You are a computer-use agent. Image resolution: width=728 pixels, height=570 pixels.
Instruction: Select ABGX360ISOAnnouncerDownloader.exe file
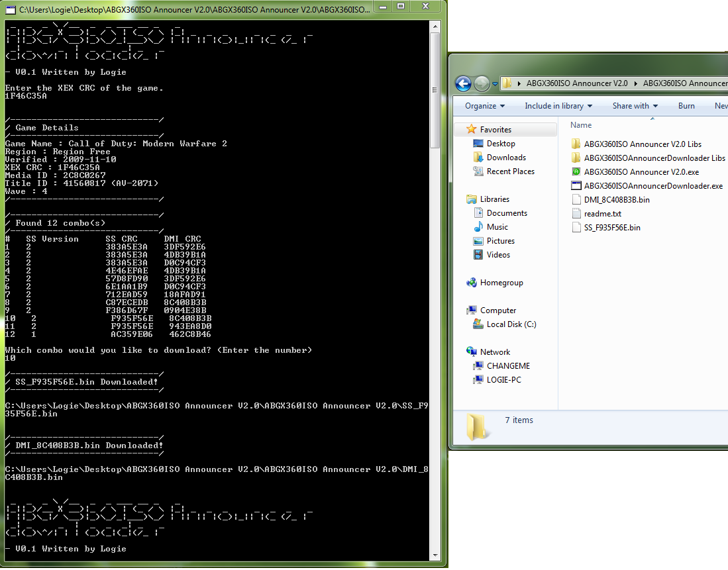coord(653,185)
